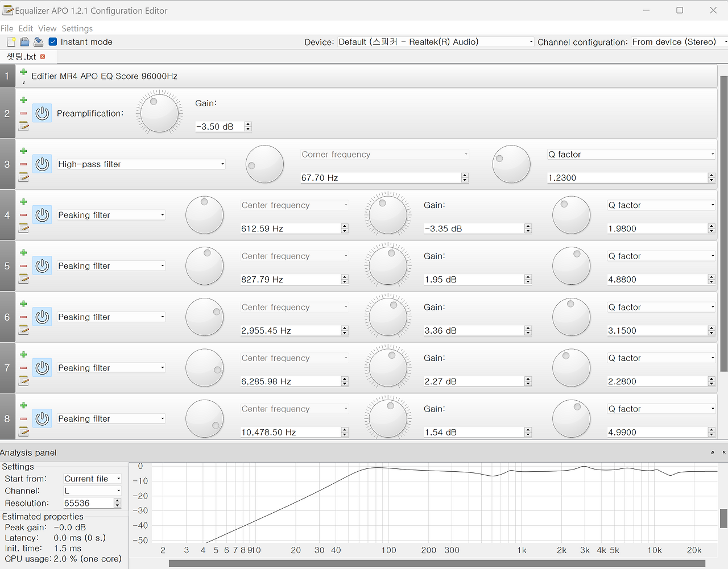Save the current configuration
Screen dimensions: 728x569
click(x=38, y=41)
